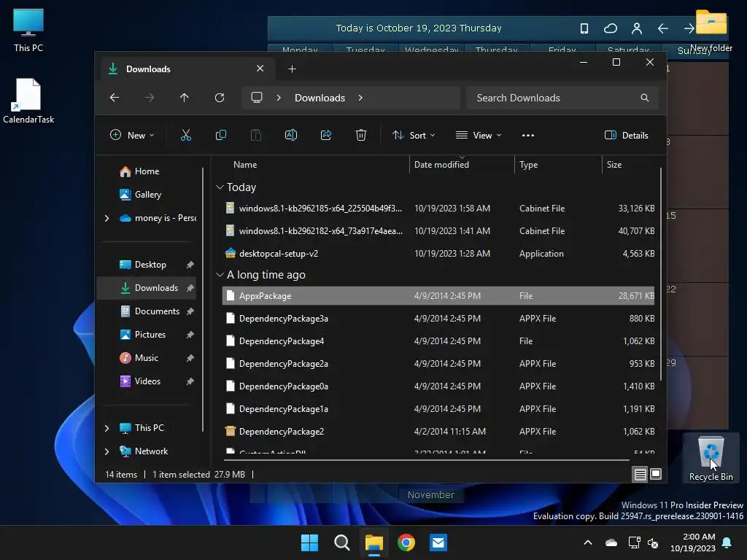This screenshot has width=747, height=560.
Task: Select DependencyPackage3a file
Action: (438, 319)
